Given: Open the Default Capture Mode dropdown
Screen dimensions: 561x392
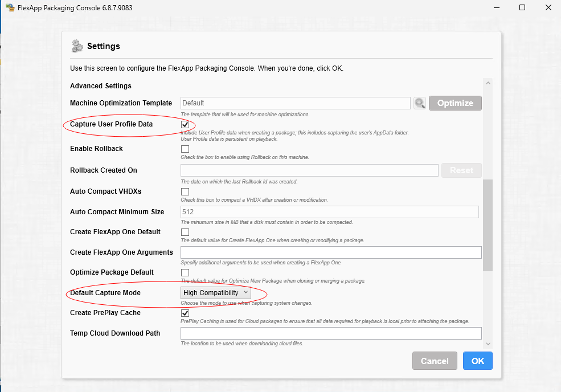Looking at the screenshot, I should 216,293.
